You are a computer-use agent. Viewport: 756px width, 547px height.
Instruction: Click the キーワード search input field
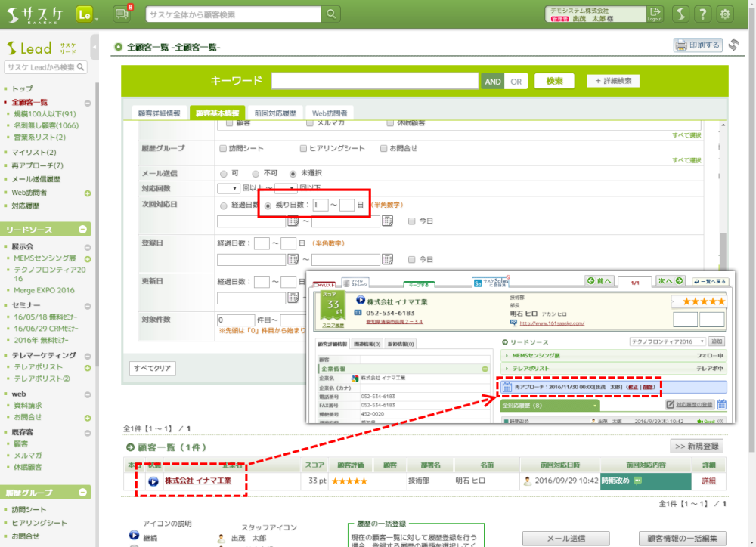click(375, 81)
